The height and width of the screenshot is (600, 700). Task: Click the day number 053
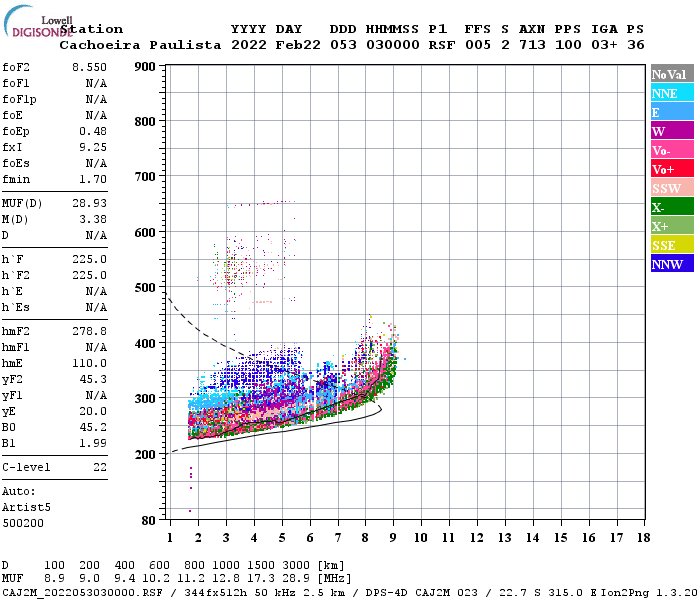(x=343, y=45)
